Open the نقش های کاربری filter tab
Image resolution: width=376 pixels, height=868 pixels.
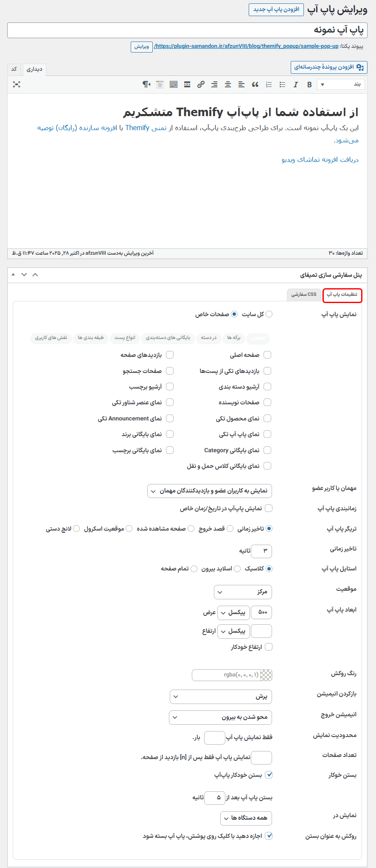point(51,338)
